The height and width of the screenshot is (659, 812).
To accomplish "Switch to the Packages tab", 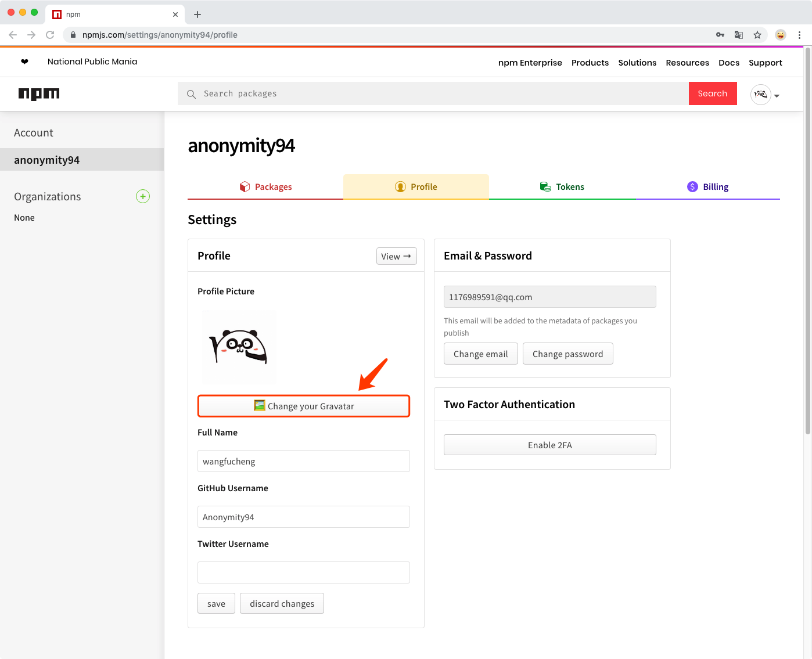I will tap(265, 186).
